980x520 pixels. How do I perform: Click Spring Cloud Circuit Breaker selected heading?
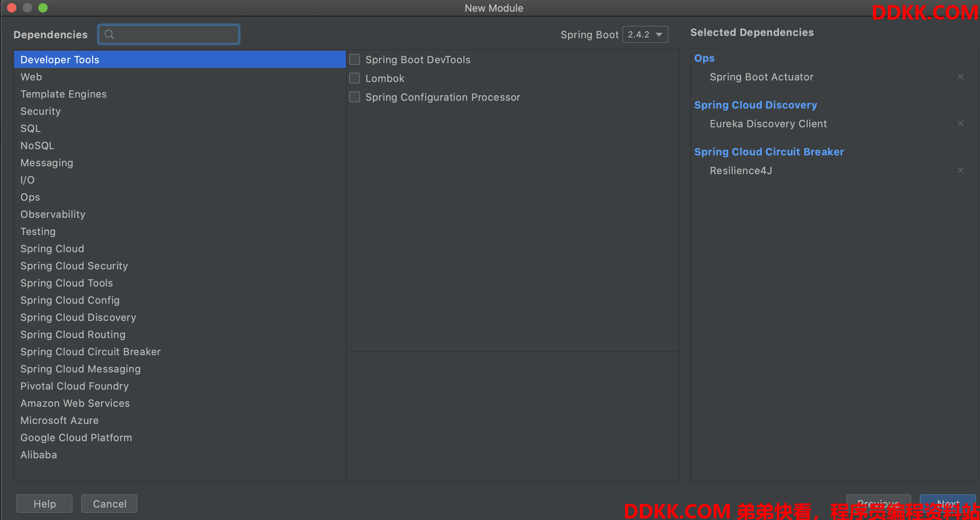point(769,152)
